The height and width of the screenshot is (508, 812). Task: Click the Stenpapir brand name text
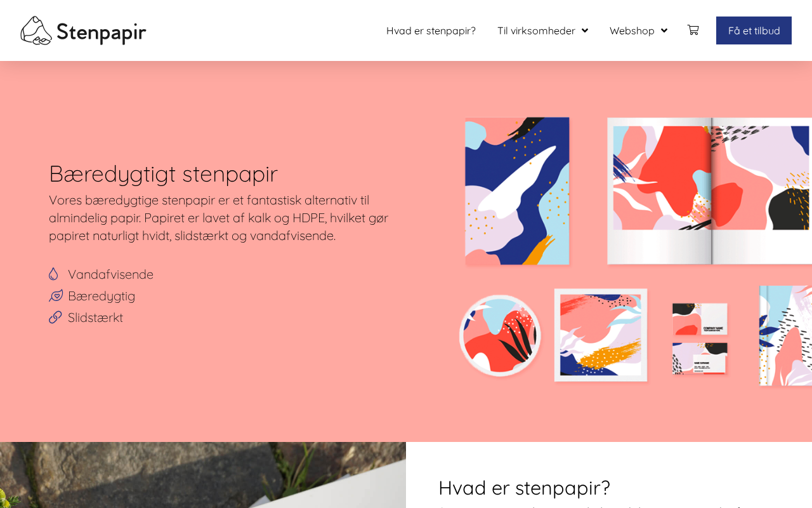pos(101,32)
